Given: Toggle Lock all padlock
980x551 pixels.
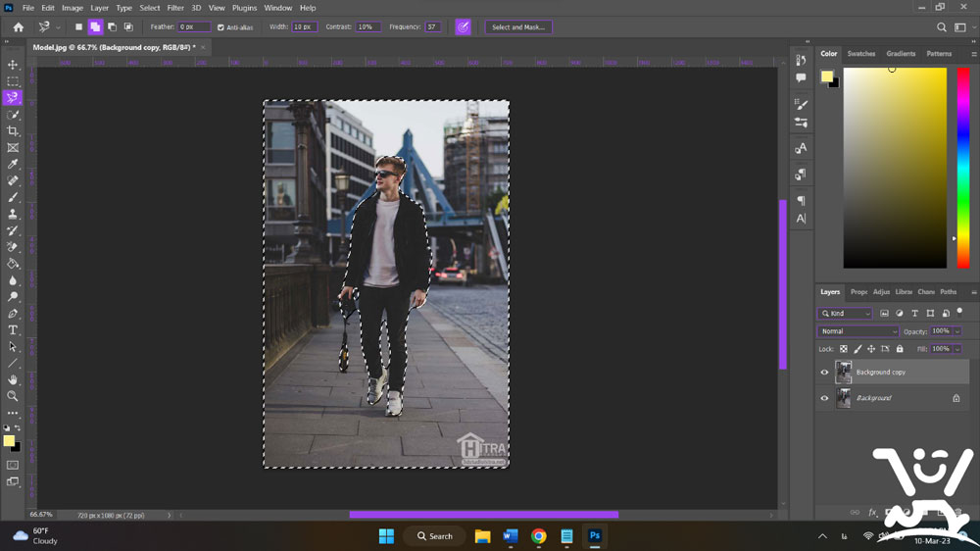Looking at the screenshot, I should pos(900,349).
